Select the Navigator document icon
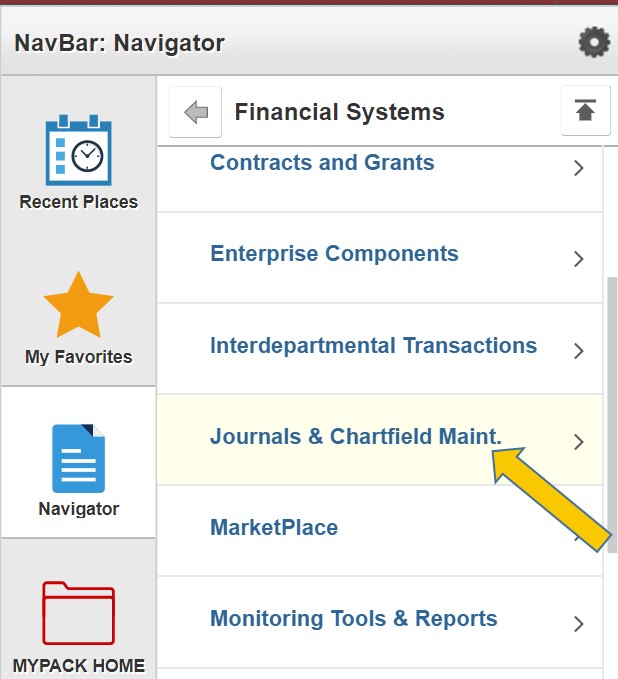 pos(78,458)
